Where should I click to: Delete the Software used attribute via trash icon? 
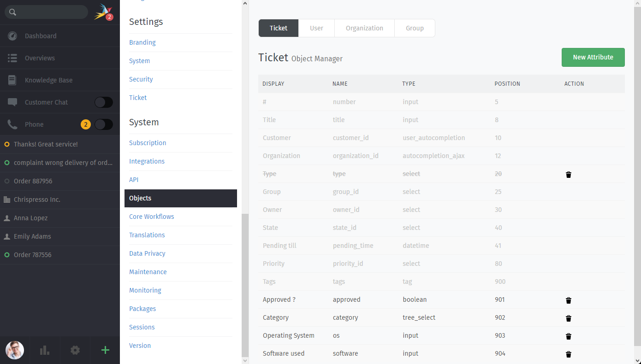click(x=569, y=354)
